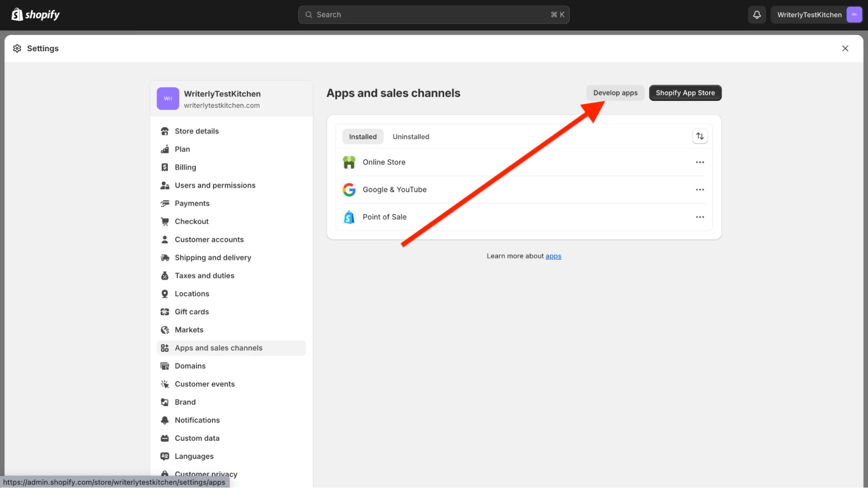
Task: Click the Point of Sale app name
Action: click(384, 217)
